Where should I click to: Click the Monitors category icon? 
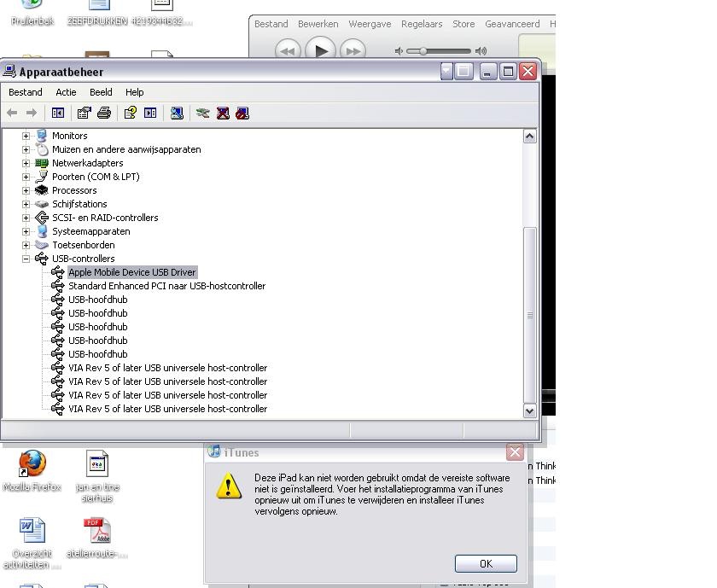pyautogui.click(x=42, y=136)
